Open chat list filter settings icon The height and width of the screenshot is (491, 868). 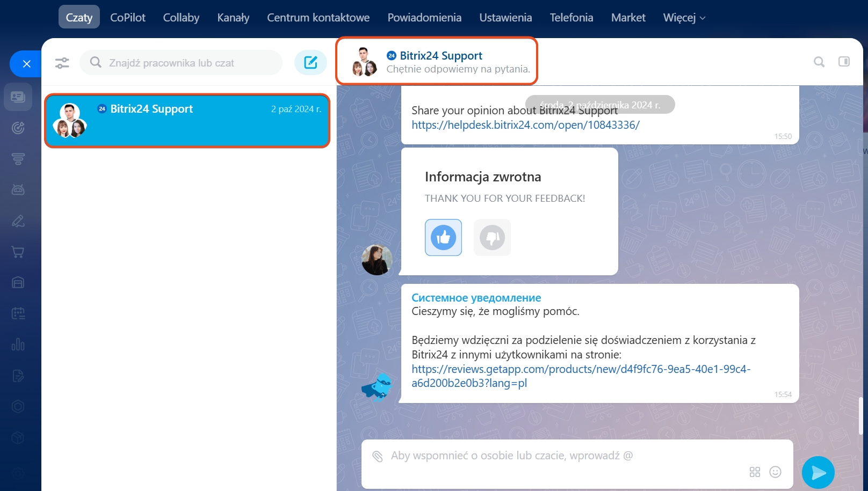[x=62, y=63]
